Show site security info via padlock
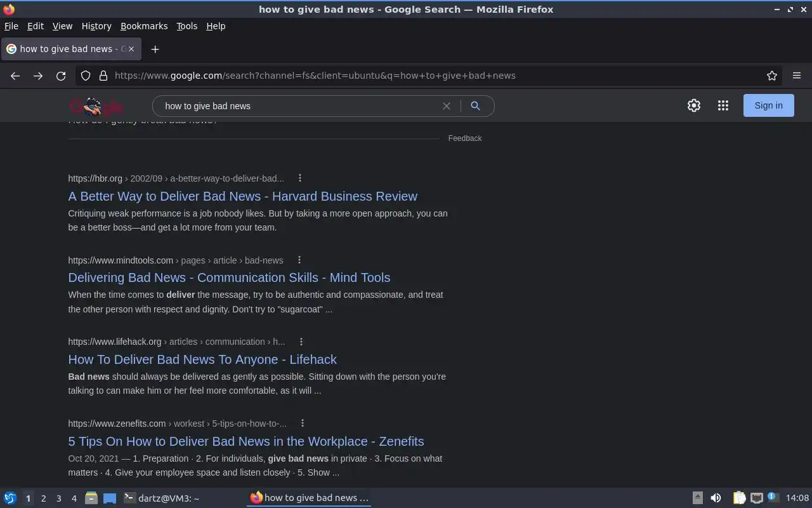The width and height of the screenshot is (812, 508). click(103, 76)
